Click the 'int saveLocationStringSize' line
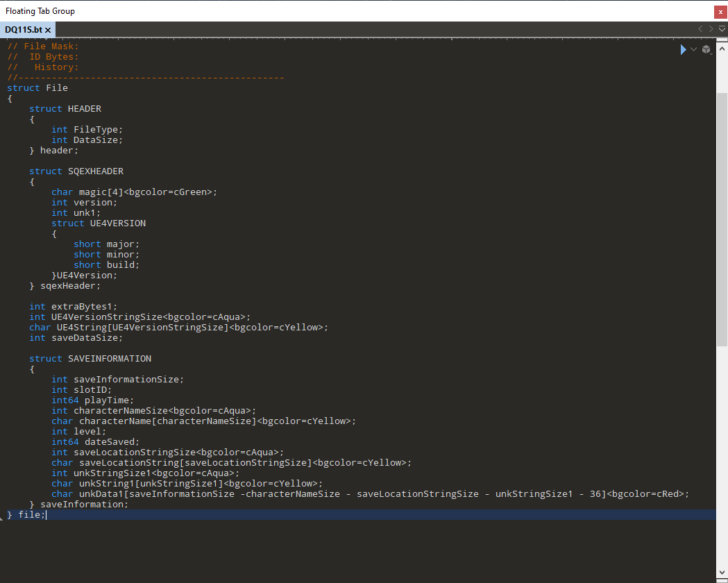The width and height of the screenshot is (728, 583). [x=168, y=452]
